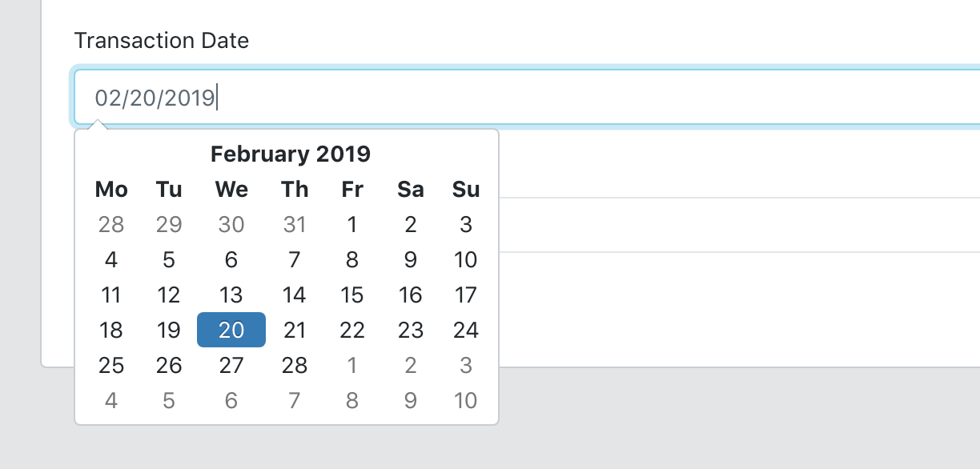Select February 17 on Sunday column
980x469 pixels.
[x=466, y=295]
